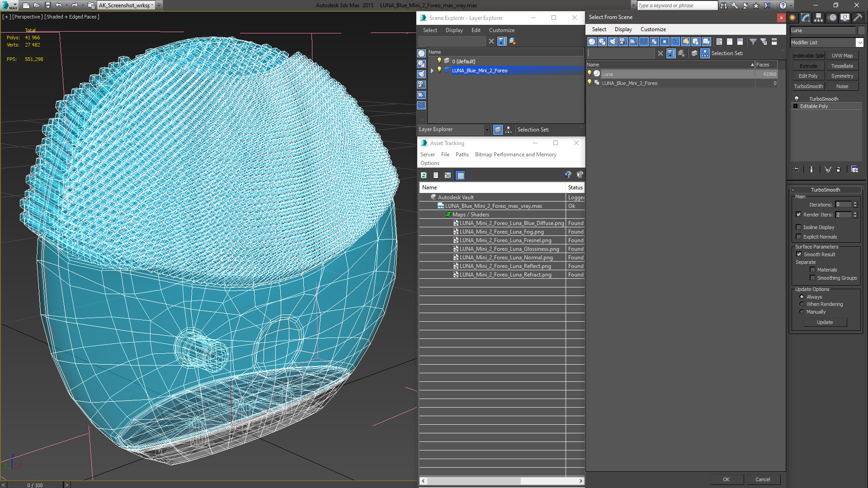Click Create New Layer icon in Scene Explorer
Viewport: 868px width, 488px height.
click(x=512, y=41)
